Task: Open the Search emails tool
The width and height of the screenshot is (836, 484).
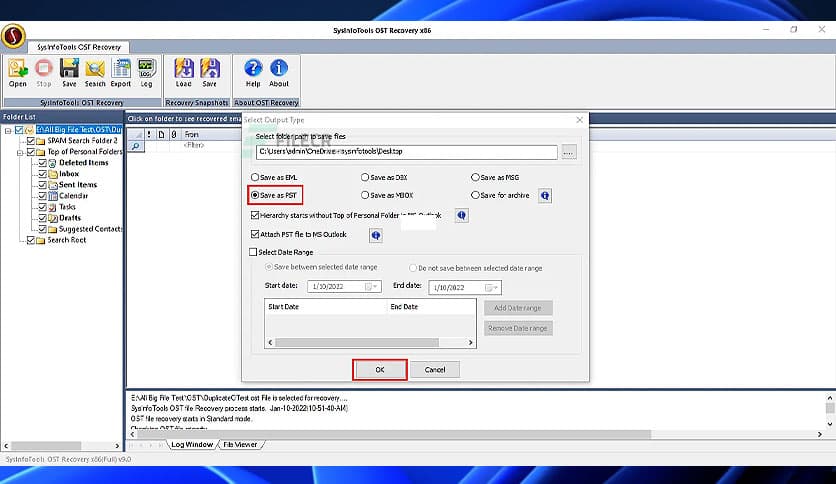Action: tap(95, 72)
